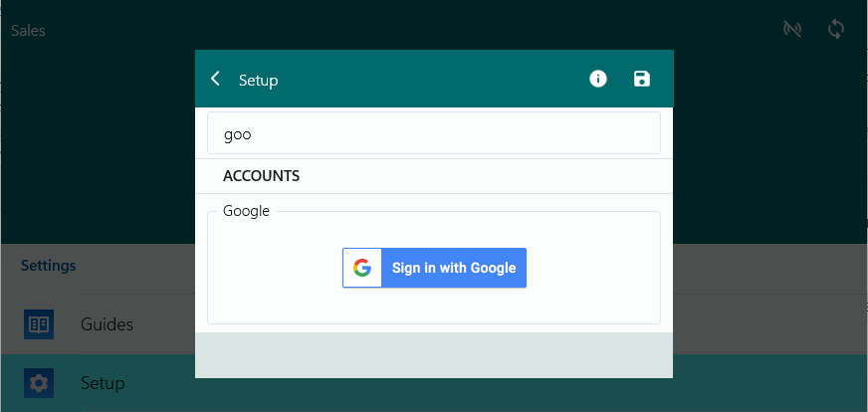Go back using the Setup dialog arrow

pyautogui.click(x=215, y=79)
